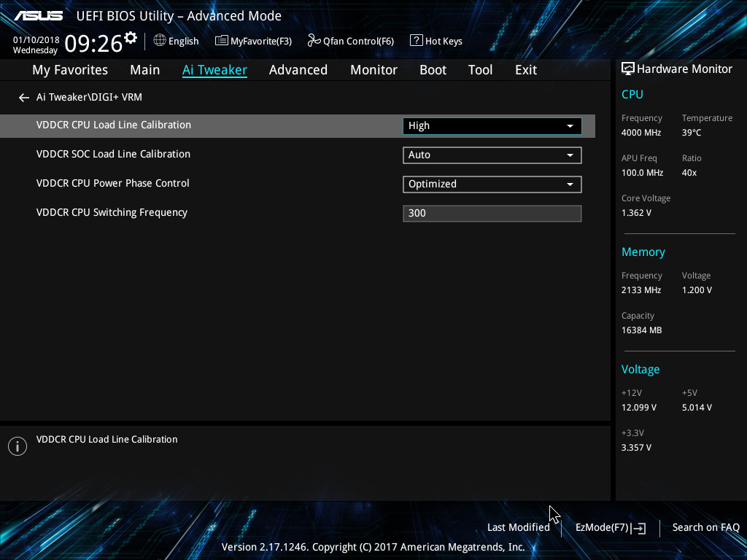Select VDDCR CPU Power Phase Control label
This screenshot has height=560, width=747.
pos(112,183)
